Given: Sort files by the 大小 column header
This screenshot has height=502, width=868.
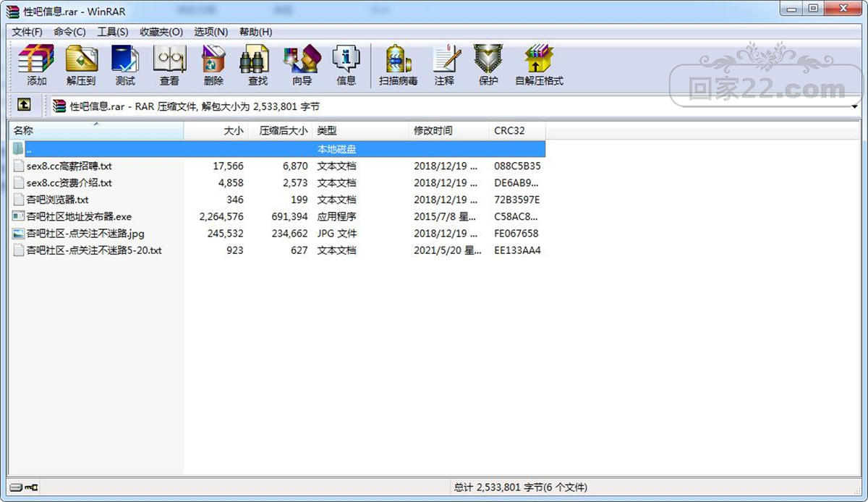Looking at the screenshot, I should point(216,131).
